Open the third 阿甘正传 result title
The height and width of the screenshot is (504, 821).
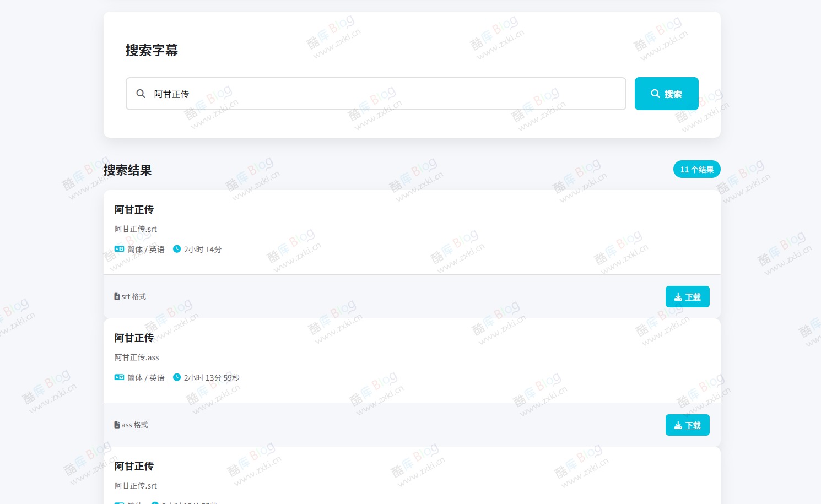[x=134, y=466]
